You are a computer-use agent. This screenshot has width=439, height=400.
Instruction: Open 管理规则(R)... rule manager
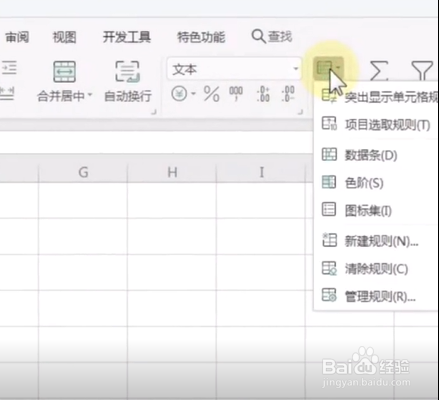pyautogui.click(x=376, y=296)
